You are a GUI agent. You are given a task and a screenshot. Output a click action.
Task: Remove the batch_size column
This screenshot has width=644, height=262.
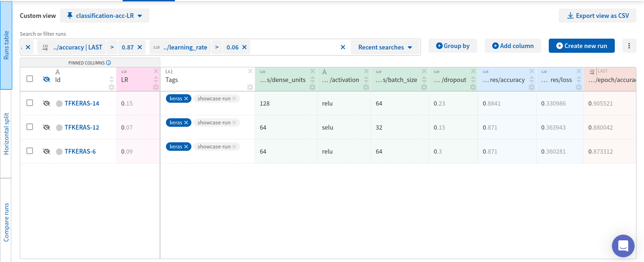424,71
